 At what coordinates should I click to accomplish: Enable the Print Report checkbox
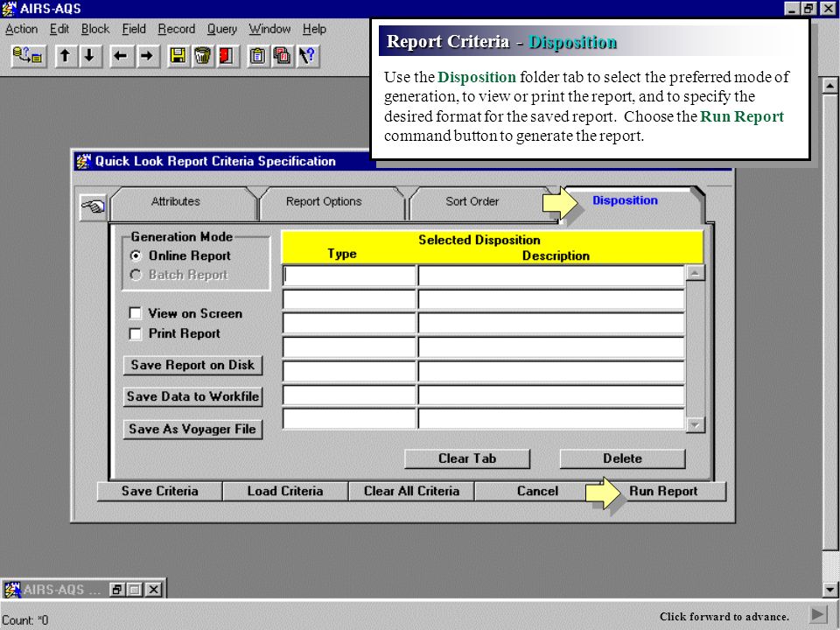pos(136,333)
